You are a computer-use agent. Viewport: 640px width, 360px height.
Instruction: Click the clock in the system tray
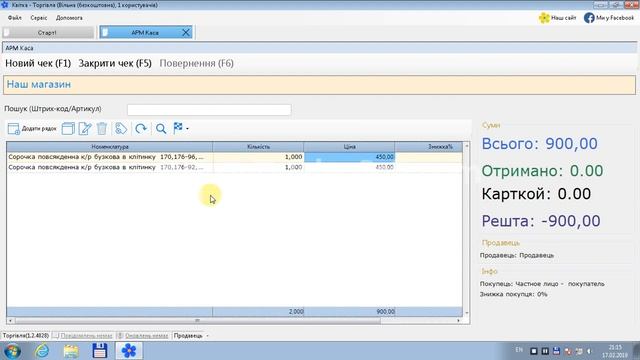[615, 351]
